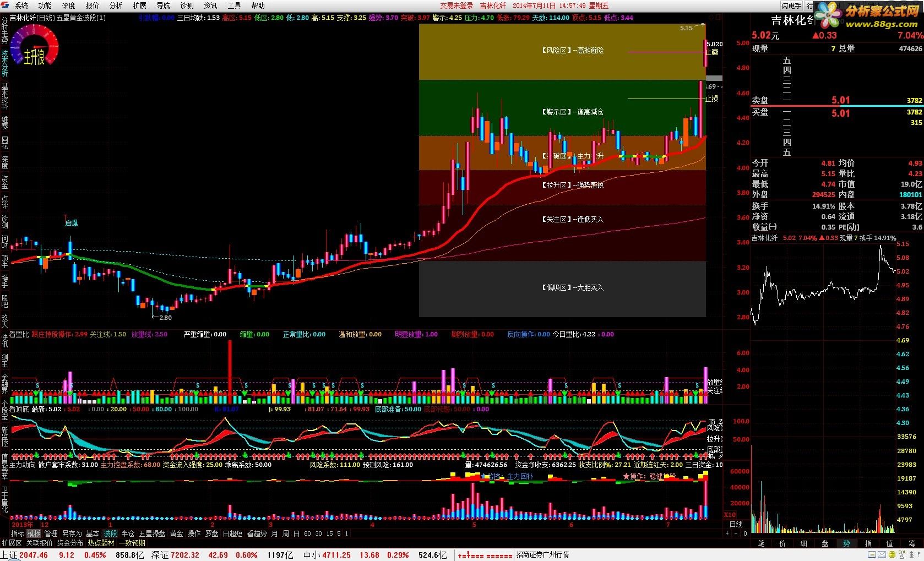
Task: Open the 扩展 menu
Action: click(x=139, y=6)
